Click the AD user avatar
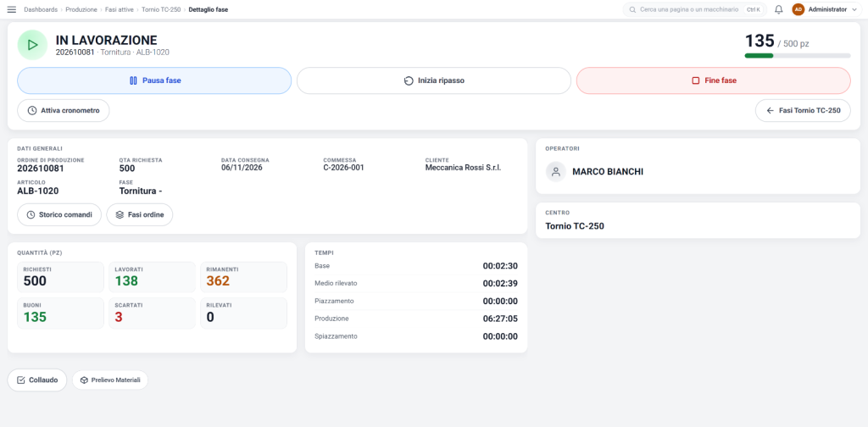 (x=798, y=9)
